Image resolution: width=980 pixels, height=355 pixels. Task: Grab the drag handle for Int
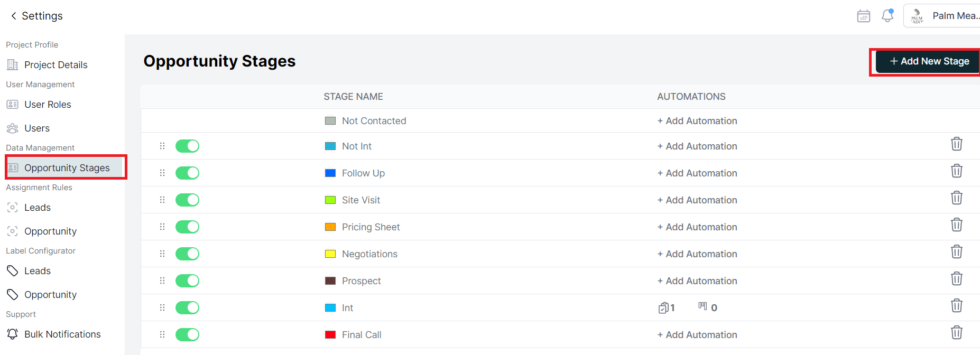162,307
